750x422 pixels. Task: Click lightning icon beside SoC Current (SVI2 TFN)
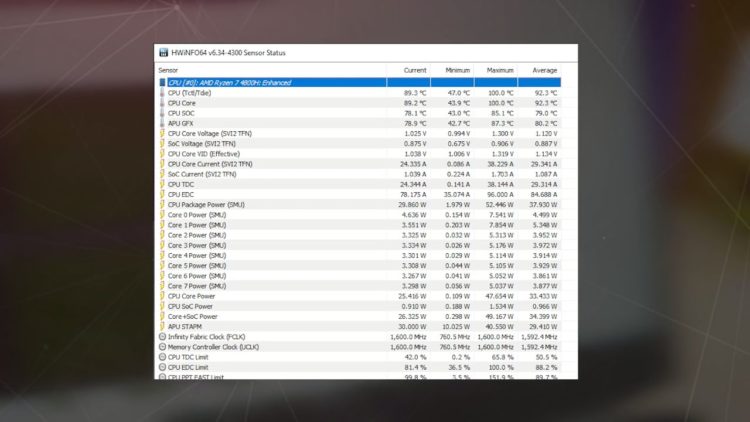point(162,174)
